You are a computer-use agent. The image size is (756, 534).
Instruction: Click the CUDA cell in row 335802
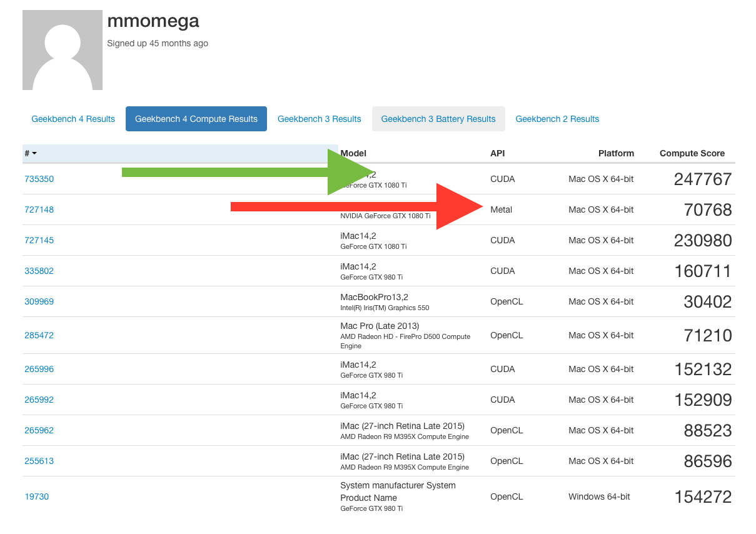pyautogui.click(x=503, y=271)
